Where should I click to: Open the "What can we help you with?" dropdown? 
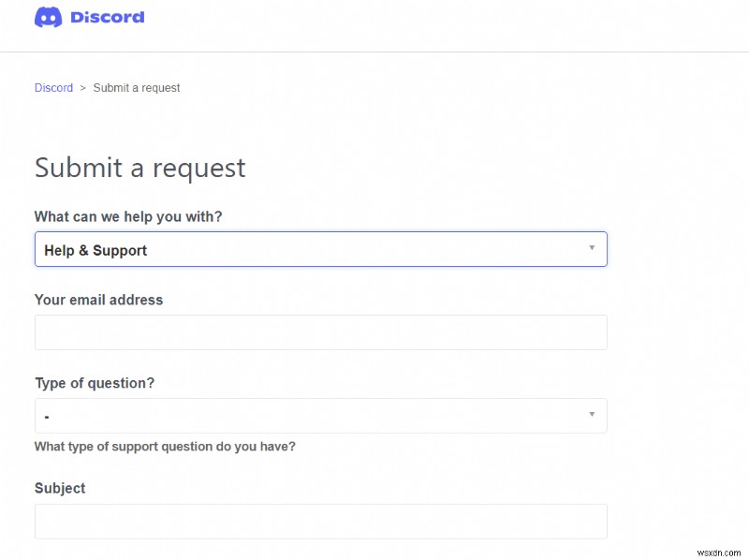(x=320, y=249)
